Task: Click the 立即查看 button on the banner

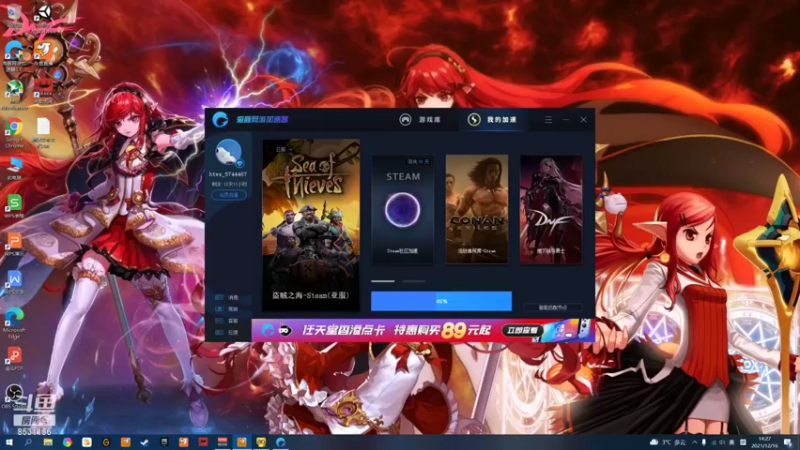Action: point(521,331)
